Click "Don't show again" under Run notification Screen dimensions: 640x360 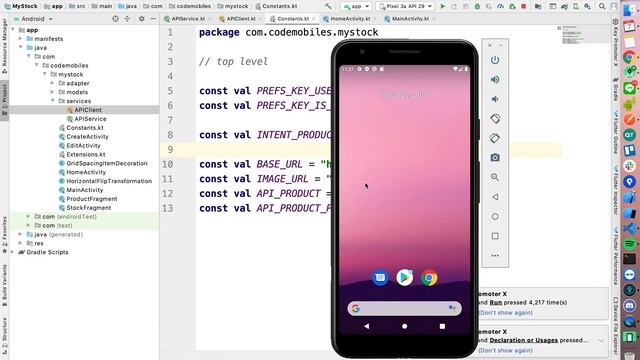tap(505, 313)
